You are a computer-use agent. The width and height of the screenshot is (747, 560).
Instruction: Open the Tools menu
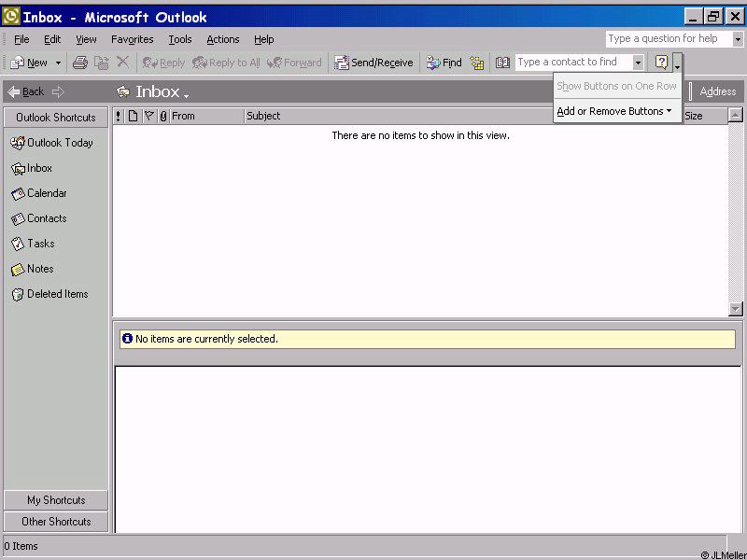tap(179, 39)
